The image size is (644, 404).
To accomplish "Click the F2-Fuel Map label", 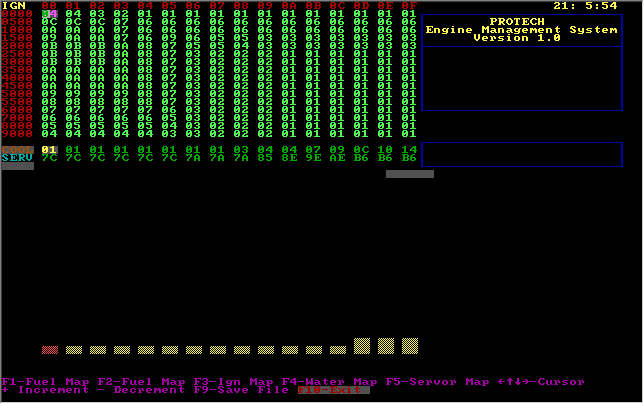I will pyautogui.click(x=139, y=382).
